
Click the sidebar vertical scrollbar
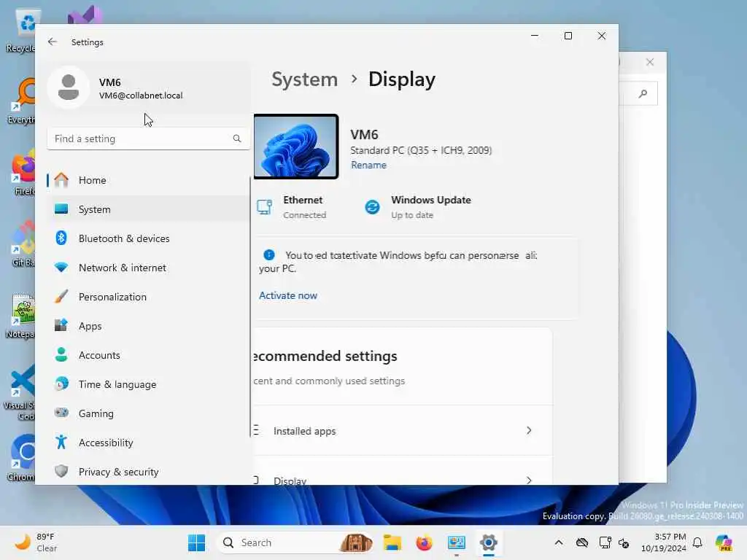(250, 306)
